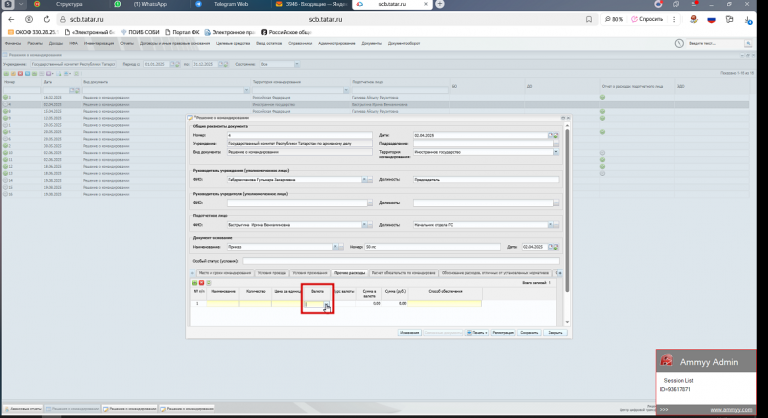Screen dimensions: 768x418
Task: Click green add-row icon above expenses grid
Action: 194,283
